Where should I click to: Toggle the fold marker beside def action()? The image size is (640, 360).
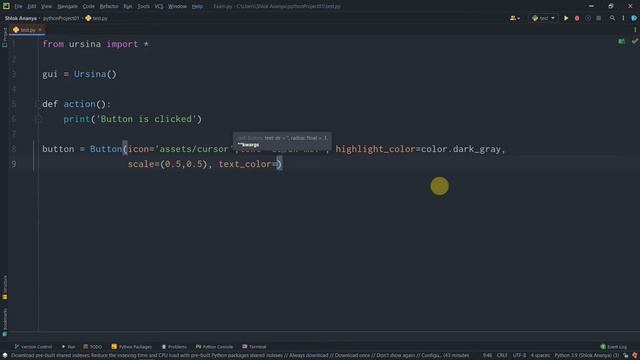[38, 104]
